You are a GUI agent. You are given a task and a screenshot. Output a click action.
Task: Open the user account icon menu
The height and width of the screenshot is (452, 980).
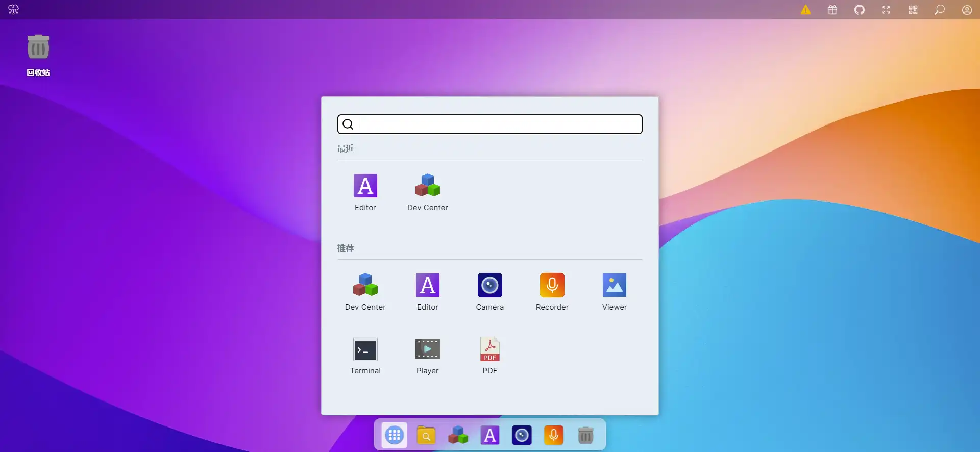coord(967,10)
